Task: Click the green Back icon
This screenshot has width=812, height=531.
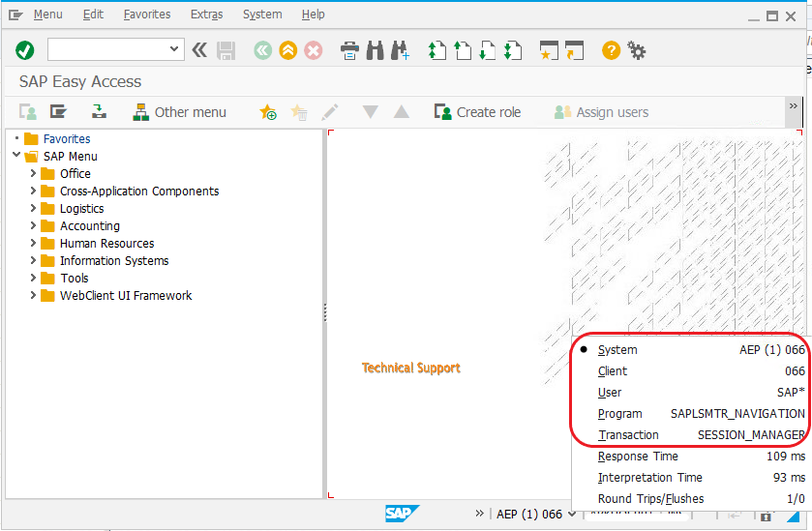Action: [x=263, y=50]
